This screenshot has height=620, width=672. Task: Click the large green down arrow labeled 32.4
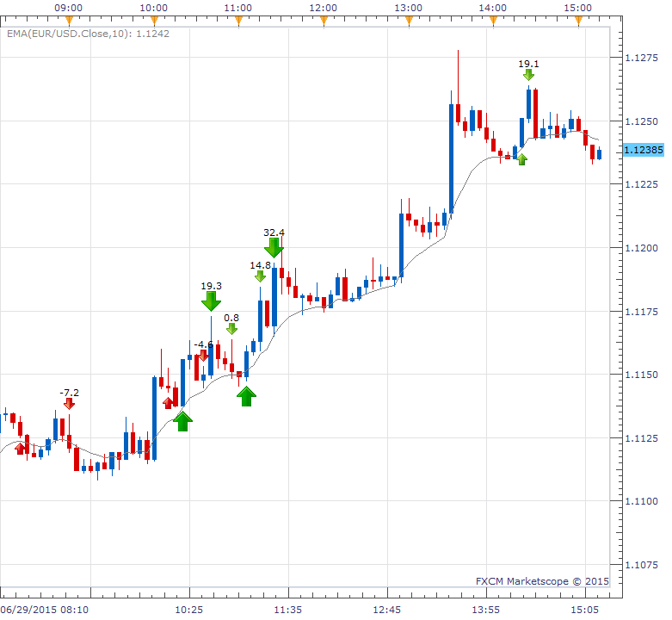point(274,248)
